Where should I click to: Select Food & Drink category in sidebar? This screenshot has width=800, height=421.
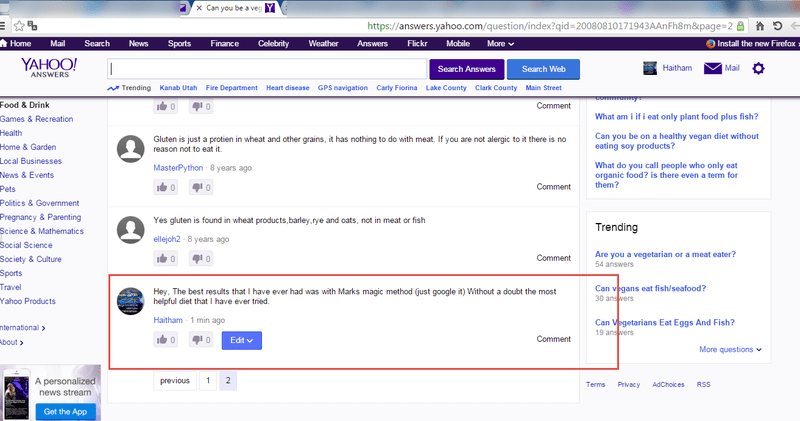coord(24,105)
